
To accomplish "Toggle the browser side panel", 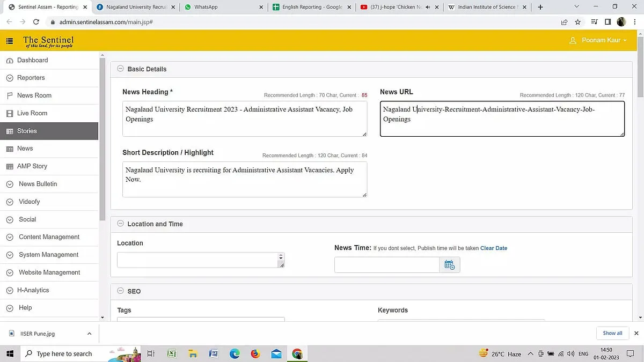I will point(608,22).
